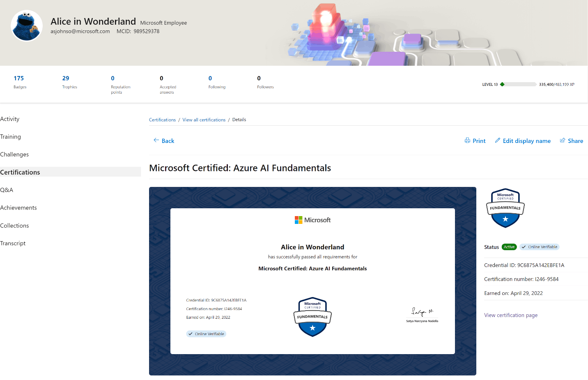Viewport: 588px width, 380px height.
Task: Click the Microsoft Employee label
Action: tap(163, 23)
